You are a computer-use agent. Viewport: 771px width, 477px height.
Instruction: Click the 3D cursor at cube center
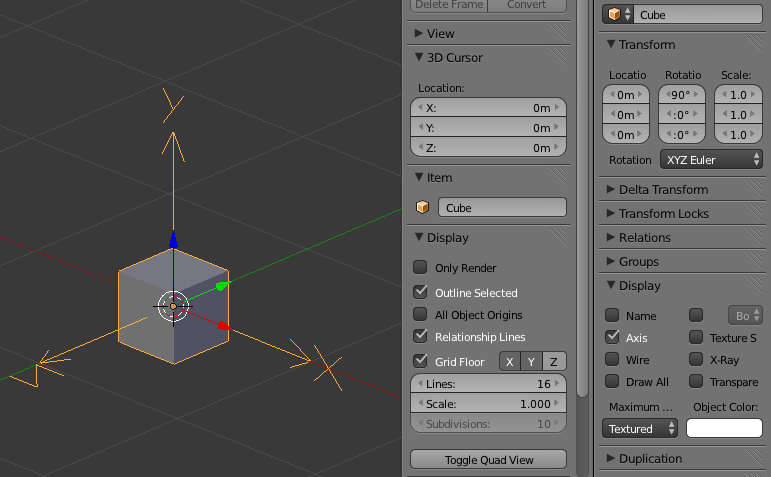pyautogui.click(x=173, y=306)
